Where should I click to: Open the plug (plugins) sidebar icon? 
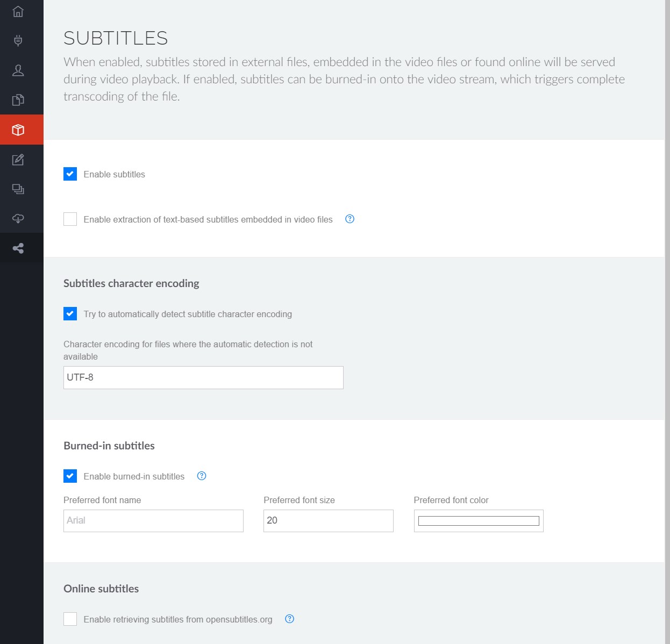coord(18,41)
